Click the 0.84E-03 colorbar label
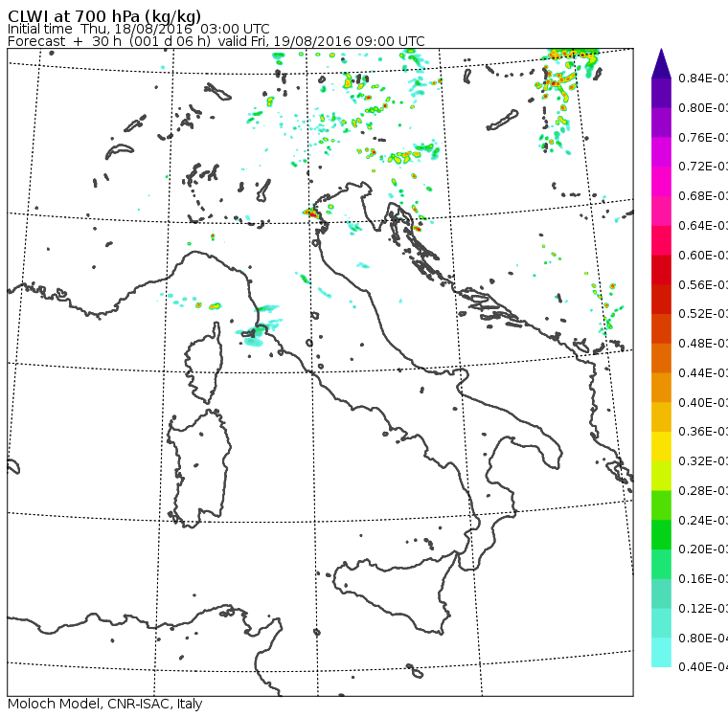 click(x=703, y=78)
